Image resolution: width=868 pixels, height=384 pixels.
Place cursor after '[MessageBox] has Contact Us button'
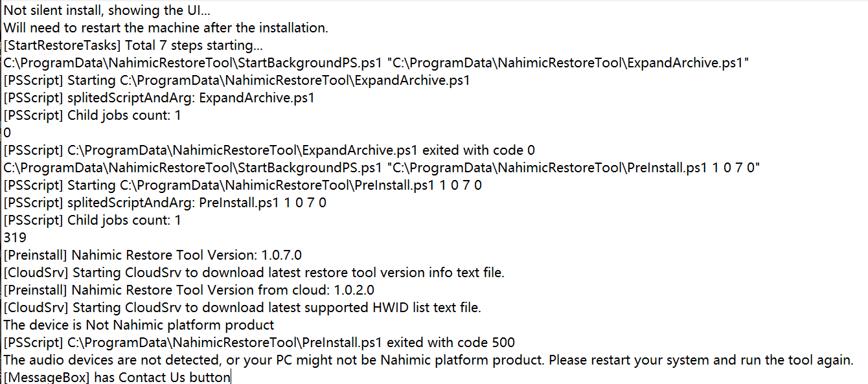click(x=230, y=378)
